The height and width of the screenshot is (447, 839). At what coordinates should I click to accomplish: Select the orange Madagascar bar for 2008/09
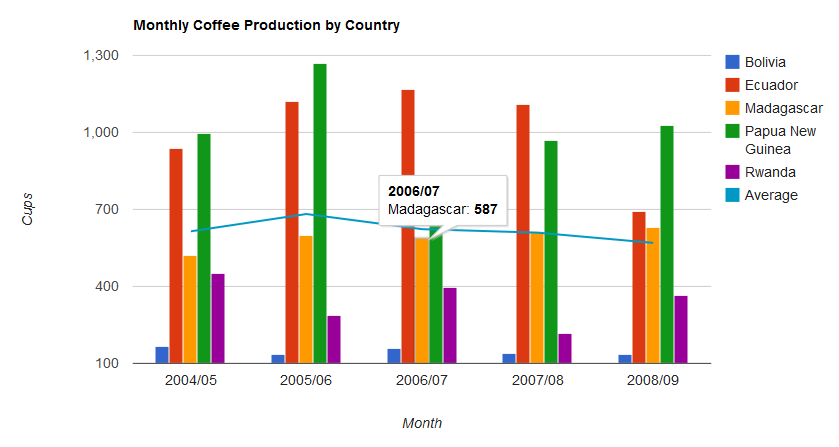[x=653, y=295]
